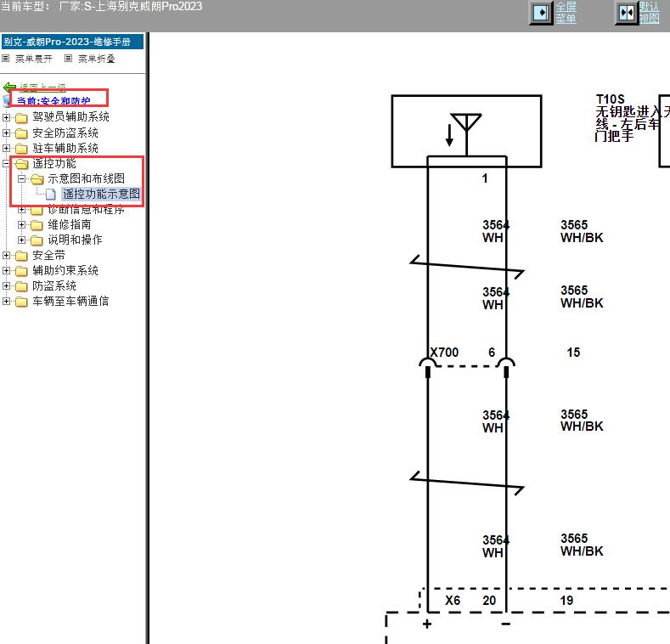This screenshot has width=670, height=644.
Task: Click the folder icon for 安全防盗系统
Action: tap(21, 133)
